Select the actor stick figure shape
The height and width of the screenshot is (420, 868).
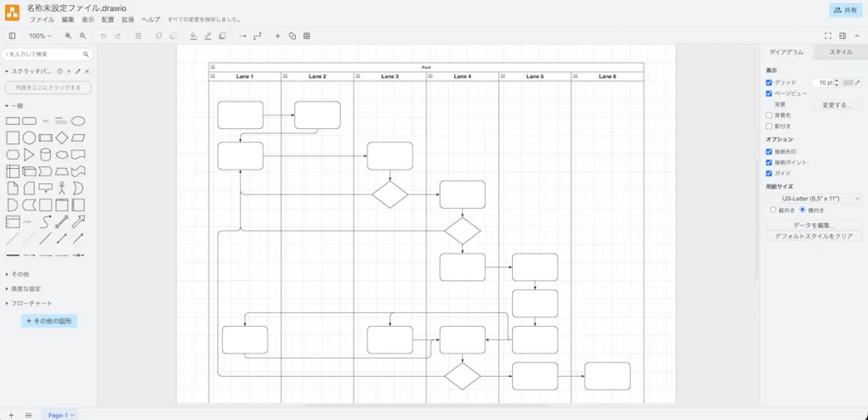point(62,188)
